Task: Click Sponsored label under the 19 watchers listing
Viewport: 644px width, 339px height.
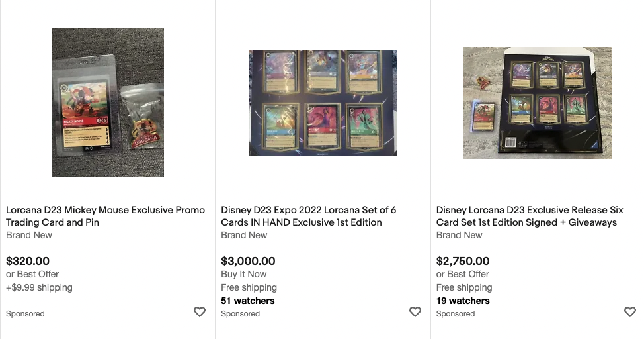Action: (455, 314)
